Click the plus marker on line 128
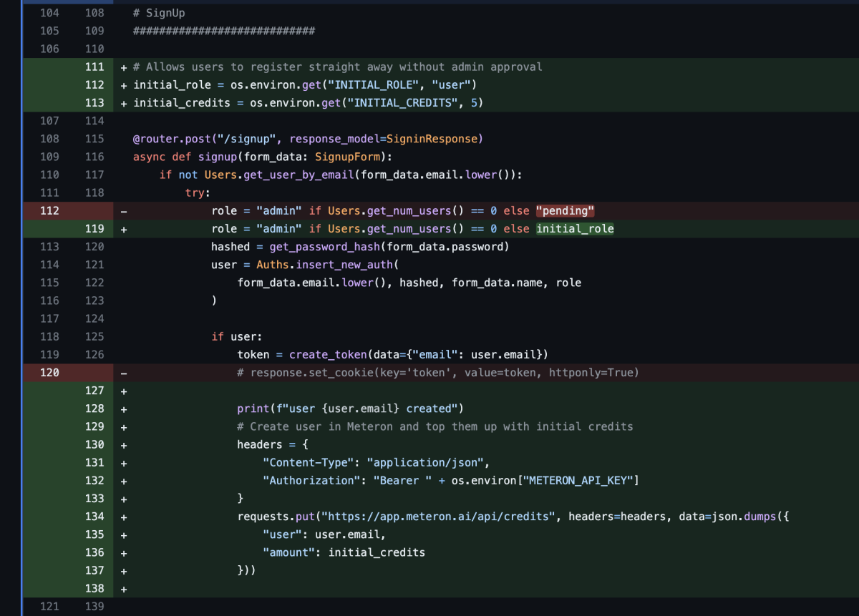 click(124, 409)
